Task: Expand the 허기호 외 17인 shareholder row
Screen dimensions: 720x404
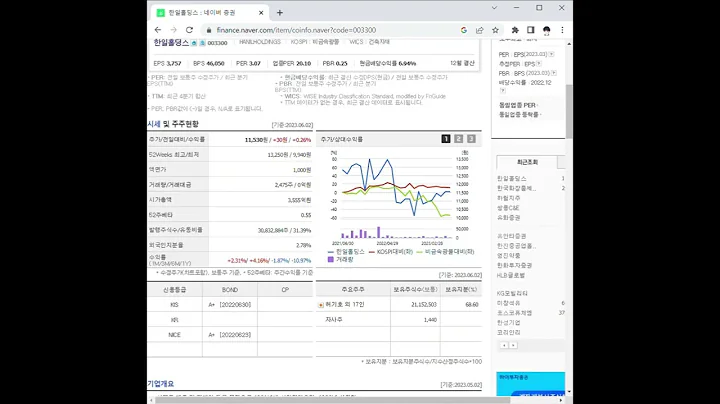Action: coord(321,305)
